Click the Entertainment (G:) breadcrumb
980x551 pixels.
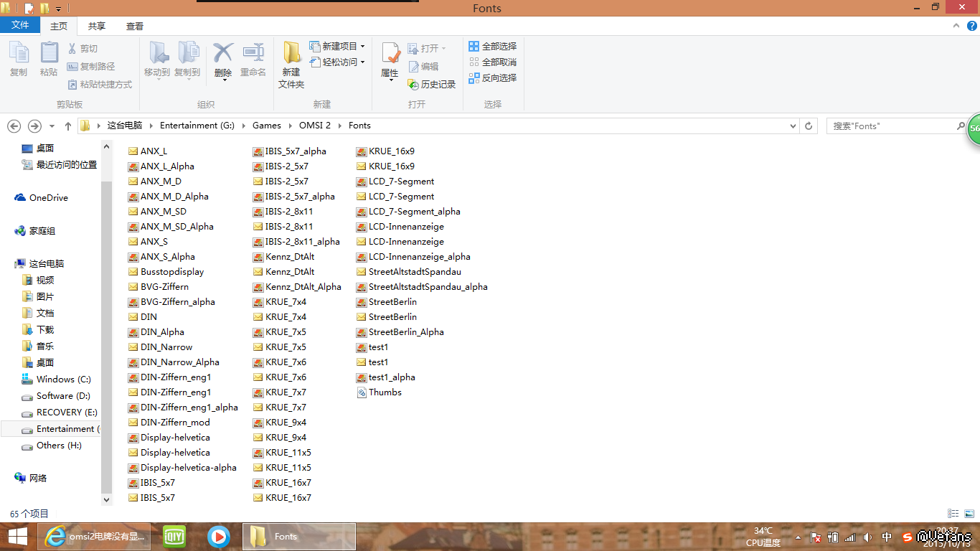tap(197, 126)
